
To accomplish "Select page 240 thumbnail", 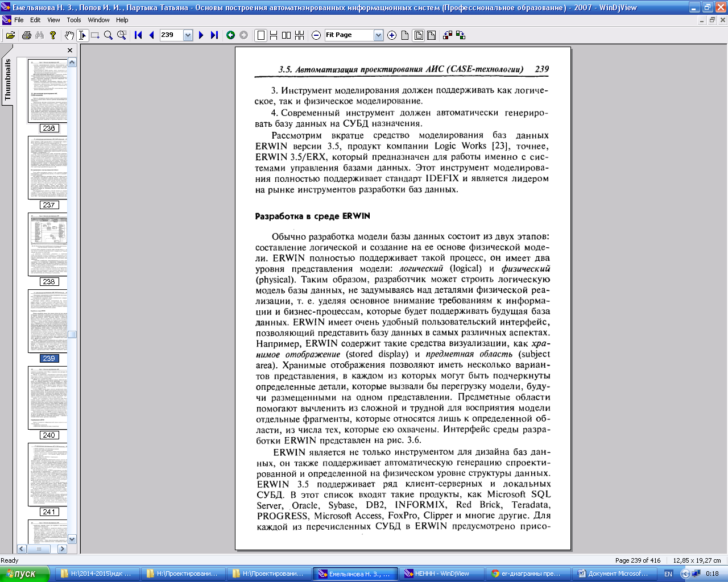I will pos(49,398).
